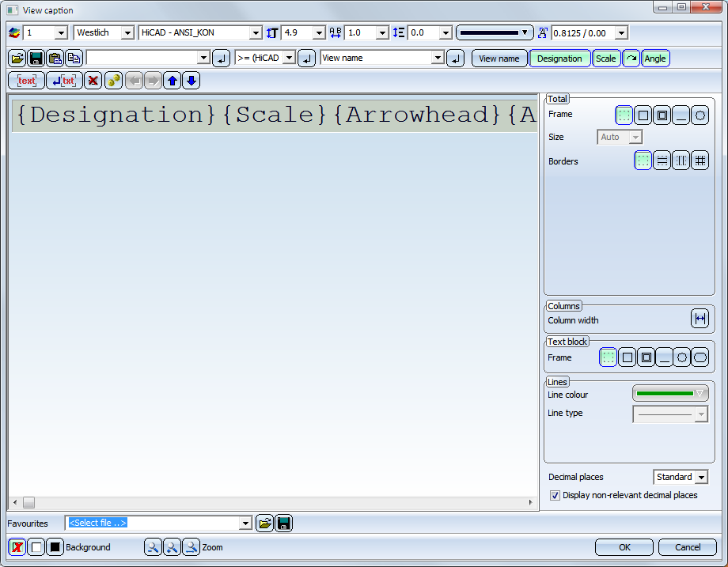Move text block down blue arrow
The image size is (728, 567).
pyautogui.click(x=191, y=81)
